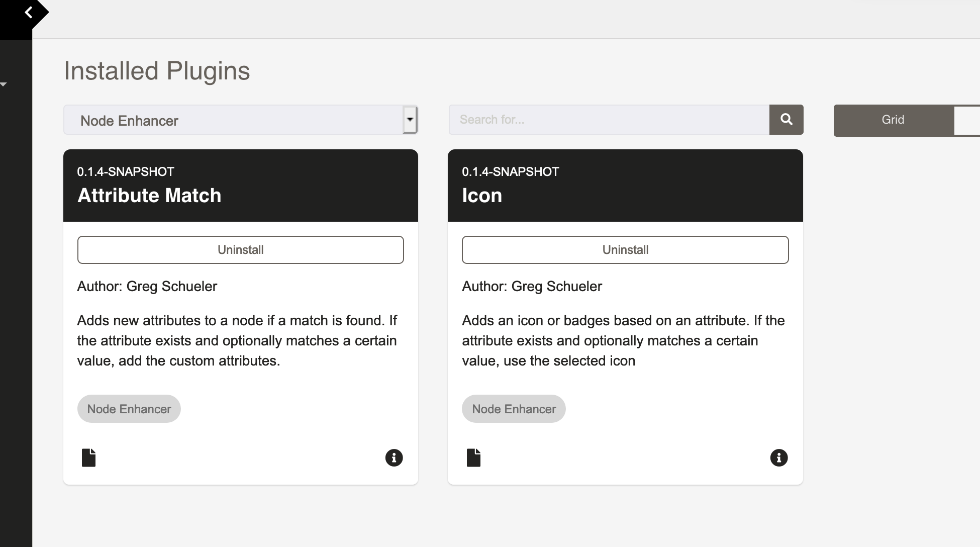Open documentation for Attribute Match plugin
Viewport: 980px width, 547px height.
[x=89, y=458]
